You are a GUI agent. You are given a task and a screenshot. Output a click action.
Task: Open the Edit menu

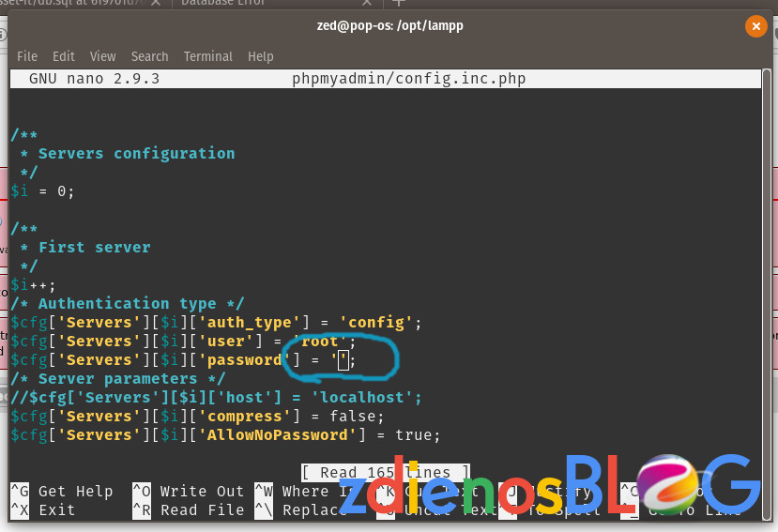tap(64, 56)
